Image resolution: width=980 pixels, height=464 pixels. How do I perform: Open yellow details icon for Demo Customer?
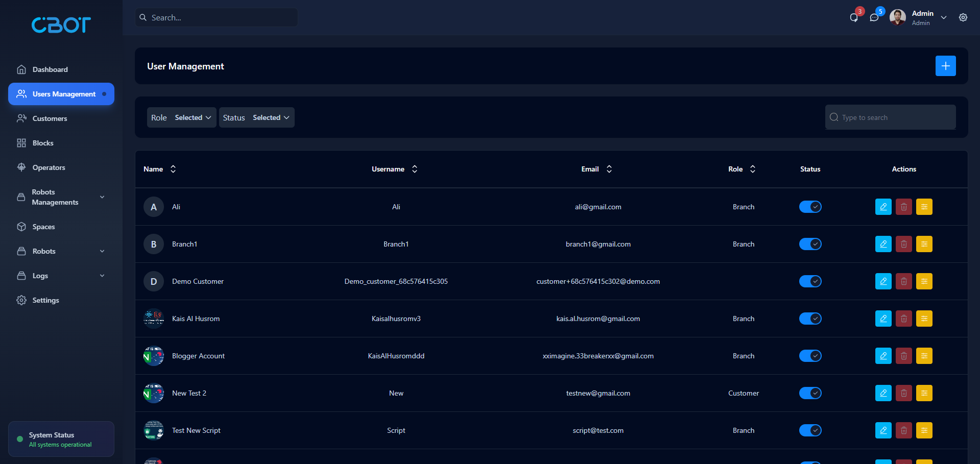[x=924, y=281]
